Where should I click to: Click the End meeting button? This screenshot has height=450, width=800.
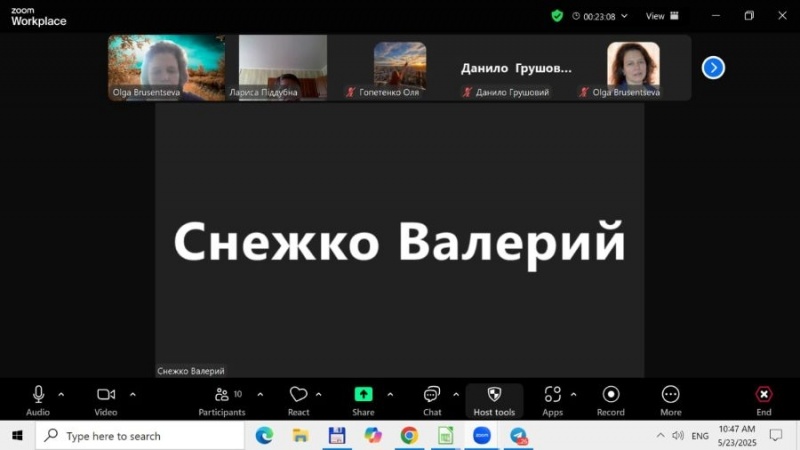[x=764, y=400]
